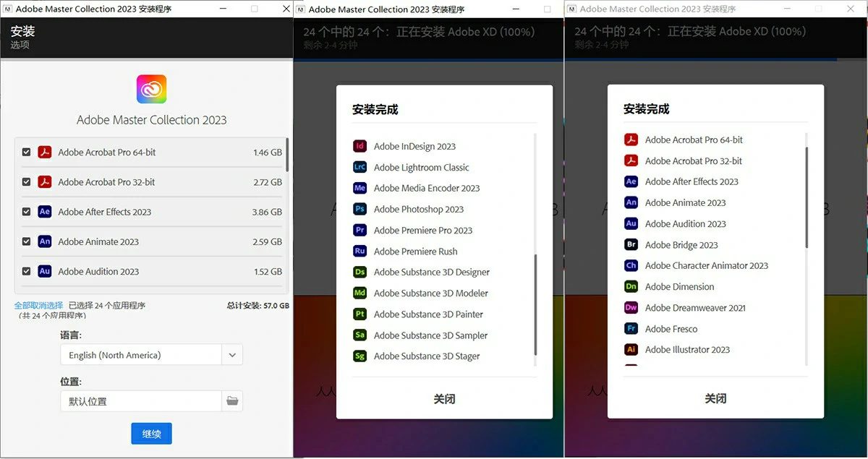Uncheck Adobe After Effects 2023 checkbox
This screenshot has height=459, width=868.
coord(26,212)
